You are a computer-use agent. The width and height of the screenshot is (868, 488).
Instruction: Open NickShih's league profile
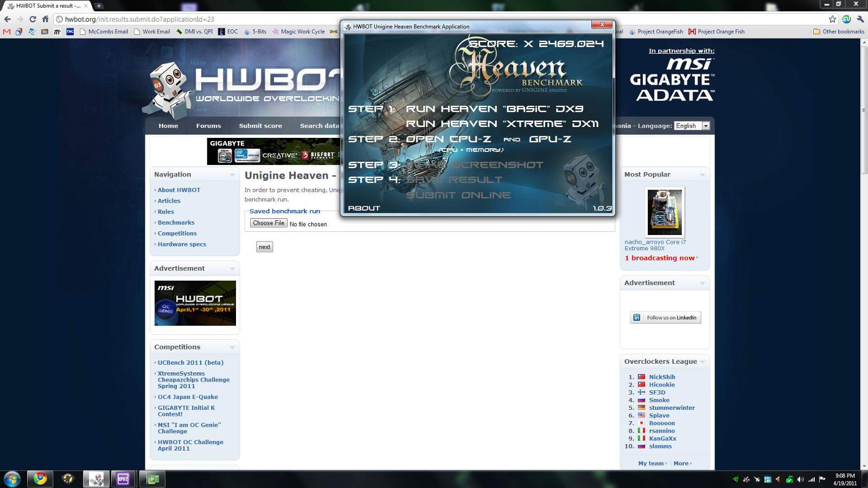click(x=662, y=377)
